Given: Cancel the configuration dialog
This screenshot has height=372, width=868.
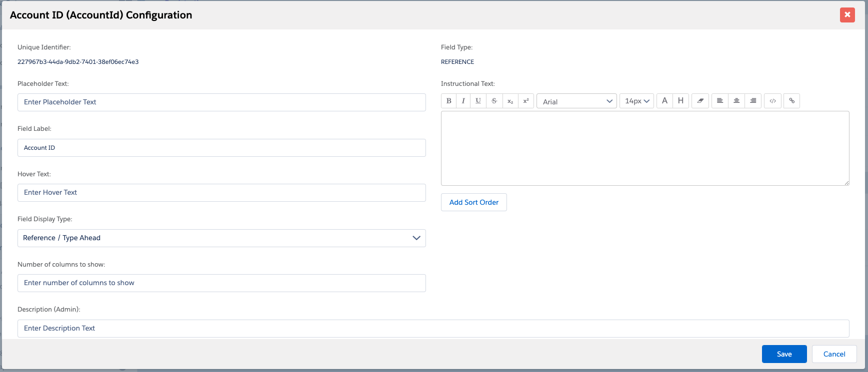Looking at the screenshot, I should [x=834, y=354].
